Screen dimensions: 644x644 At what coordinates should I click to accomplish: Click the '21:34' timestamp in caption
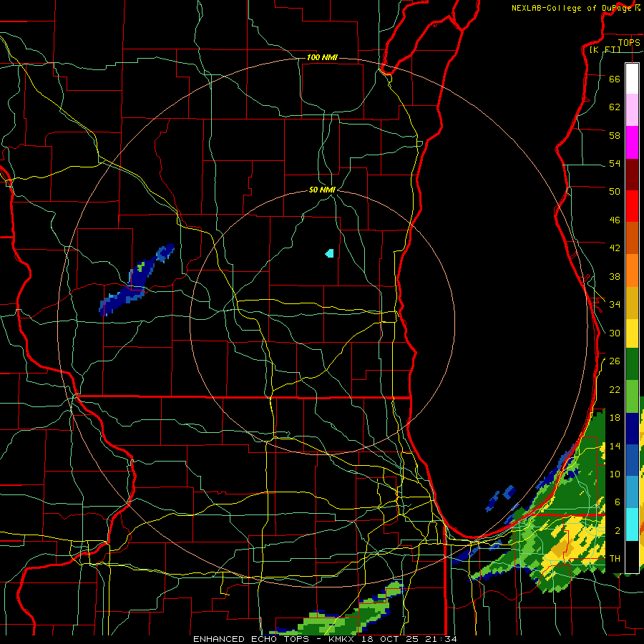[441, 639]
